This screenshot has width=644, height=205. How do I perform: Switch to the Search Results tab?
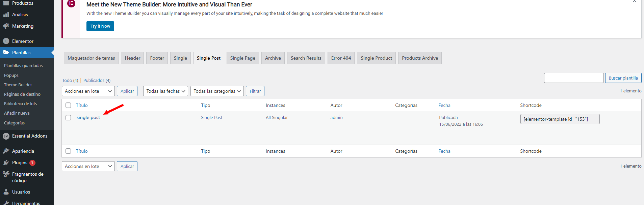(306, 58)
